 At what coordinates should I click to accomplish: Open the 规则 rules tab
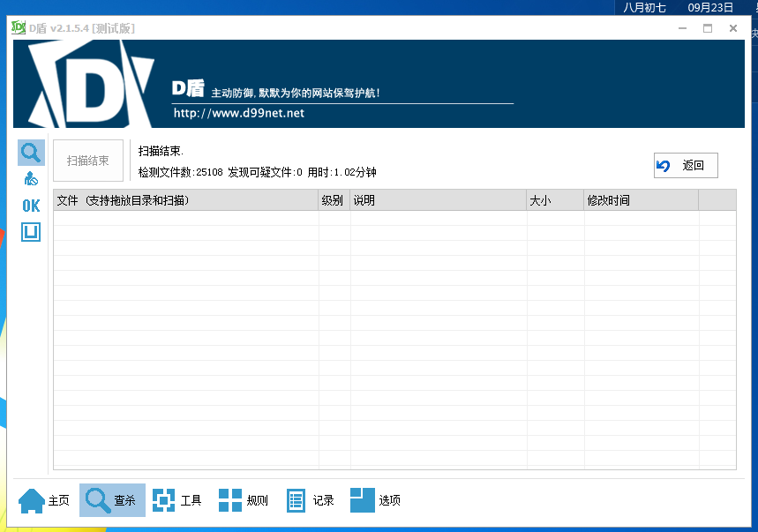[x=244, y=500]
